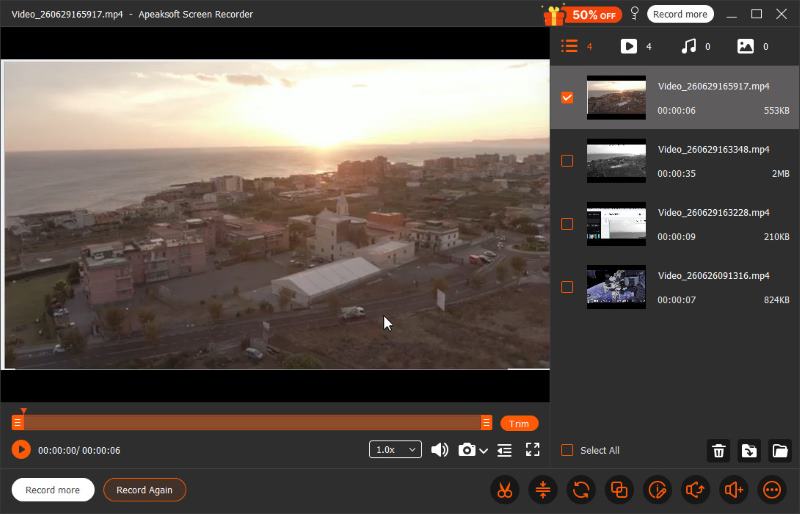Enable the Select All checkbox
Image resolution: width=800 pixels, height=514 pixels.
[x=567, y=450]
